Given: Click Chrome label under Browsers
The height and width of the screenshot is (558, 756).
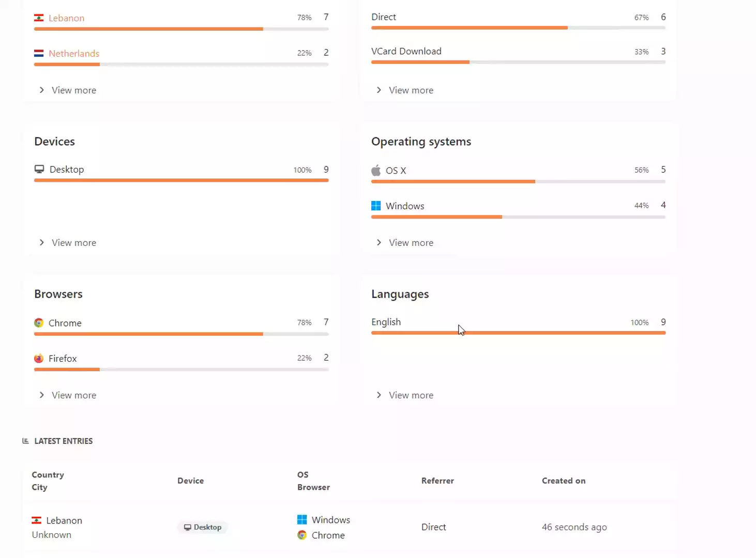Looking at the screenshot, I should (x=65, y=323).
